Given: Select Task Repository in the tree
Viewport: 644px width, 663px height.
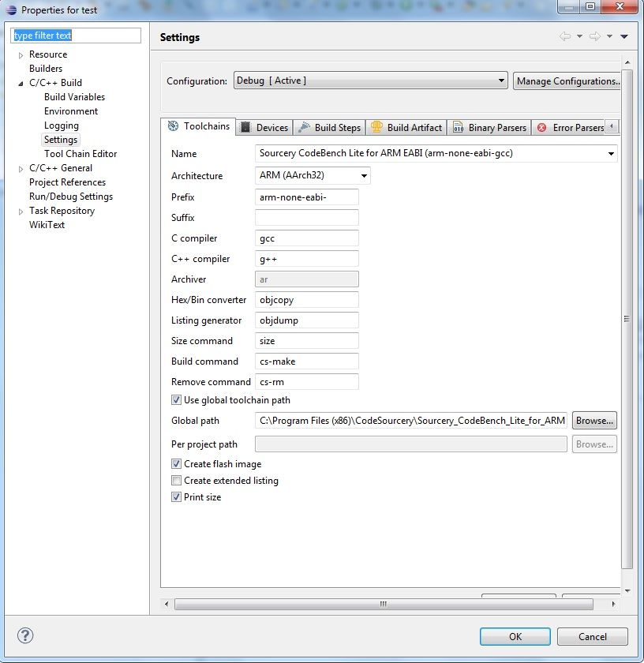Looking at the screenshot, I should click(62, 211).
